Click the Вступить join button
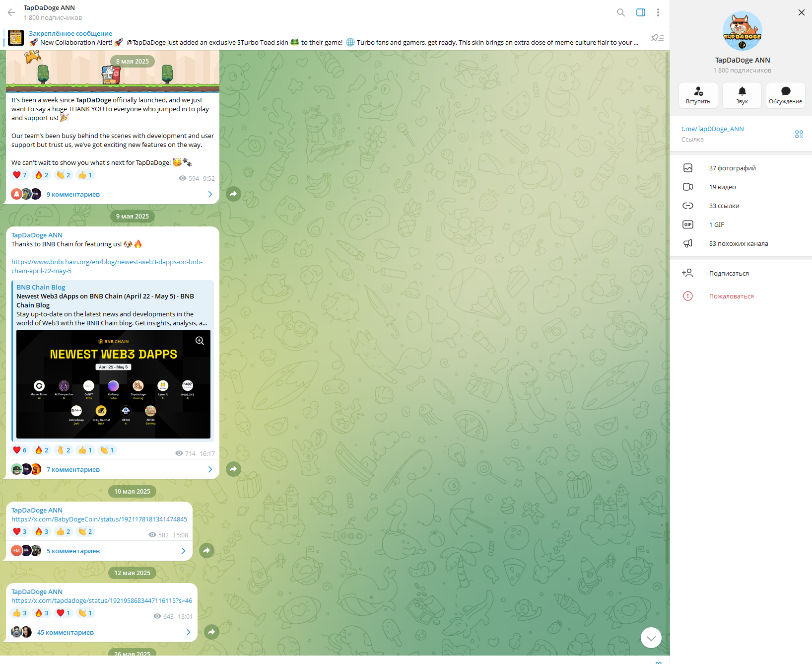Viewport: 812px width, 664px height. (x=698, y=95)
